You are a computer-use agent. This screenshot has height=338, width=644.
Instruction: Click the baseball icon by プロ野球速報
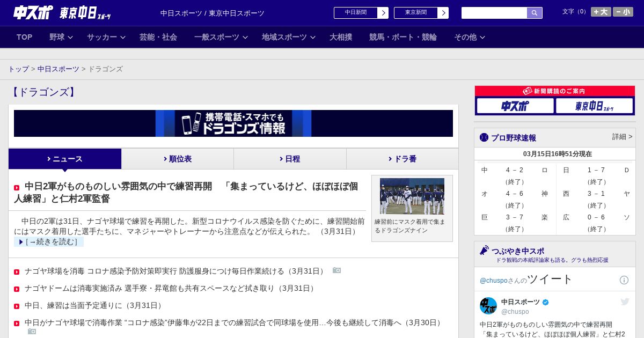484,137
